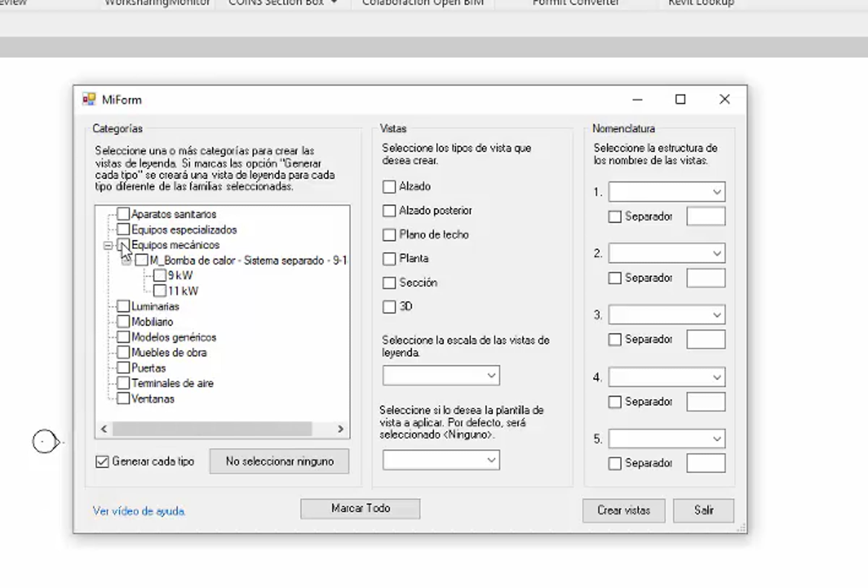Open nomenclature dropdown number 2
The height and width of the screenshot is (588, 868).
[x=667, y=253]
